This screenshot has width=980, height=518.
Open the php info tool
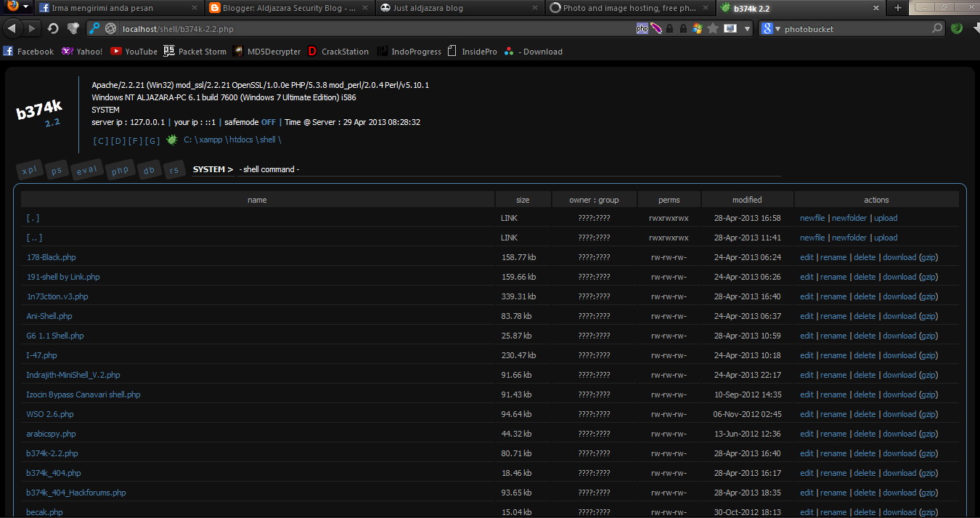coord(120,170)
